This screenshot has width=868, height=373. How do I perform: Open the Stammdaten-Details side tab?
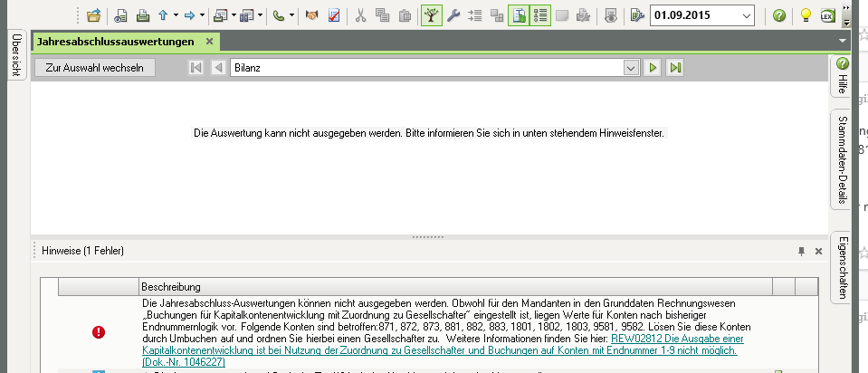click(x=842, y=159)
